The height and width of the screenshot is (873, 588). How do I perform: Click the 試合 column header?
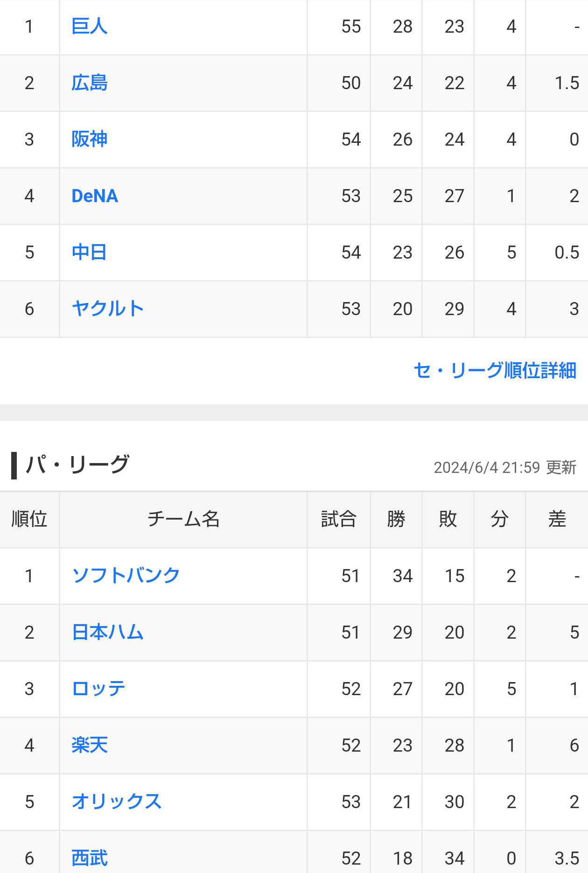pyautogui.click(x=339, y=519)
